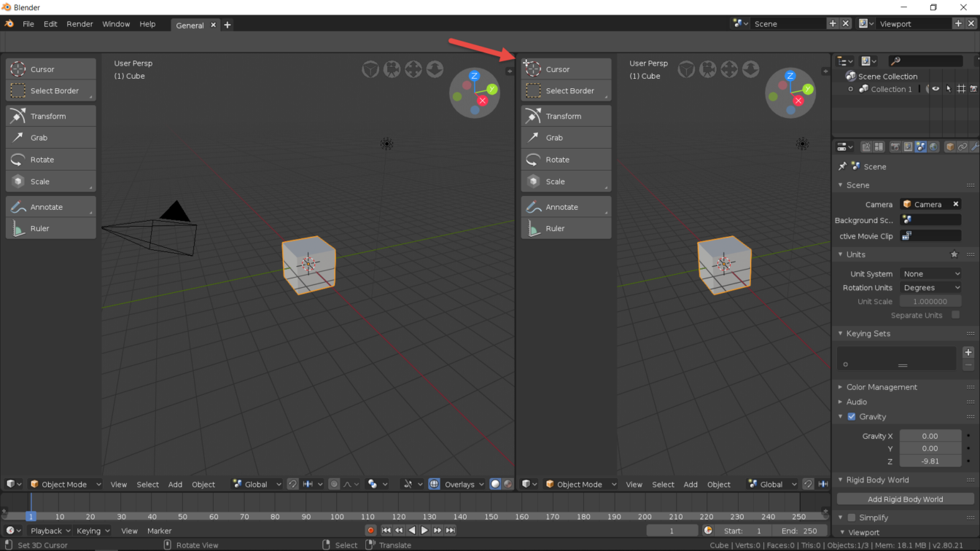Open the Window menu
The height and width of the screenshot is (551, 980).
[x=116, y=24]
